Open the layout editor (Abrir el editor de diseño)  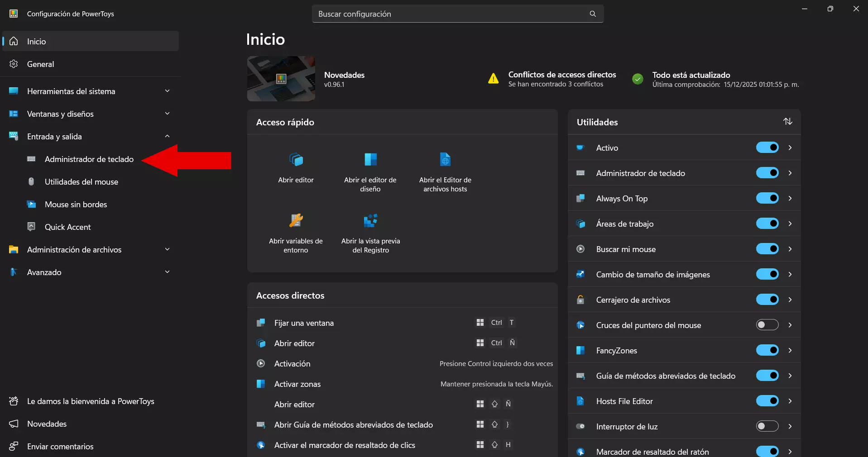370,160
